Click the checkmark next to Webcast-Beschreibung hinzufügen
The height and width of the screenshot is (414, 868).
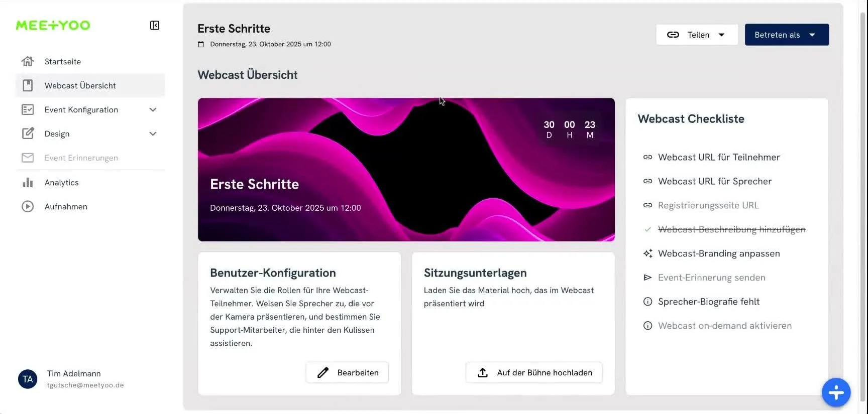648,229
